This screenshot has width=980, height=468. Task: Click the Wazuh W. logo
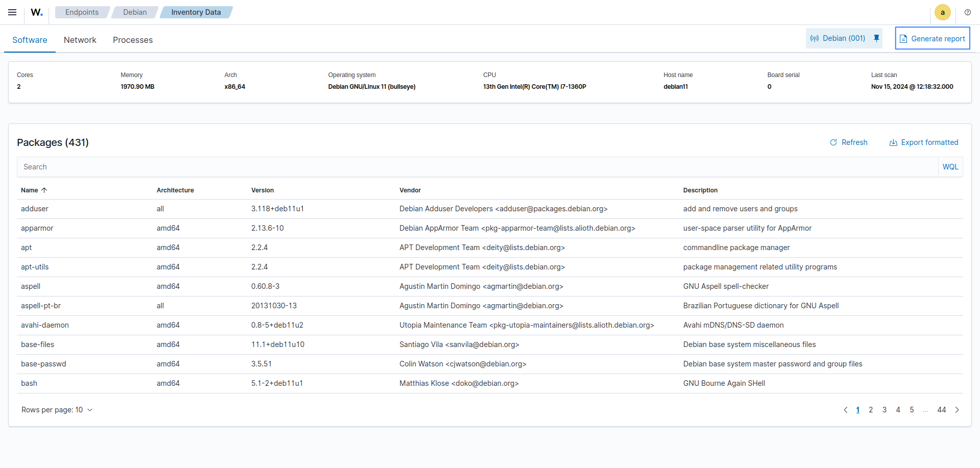[37, 12]
